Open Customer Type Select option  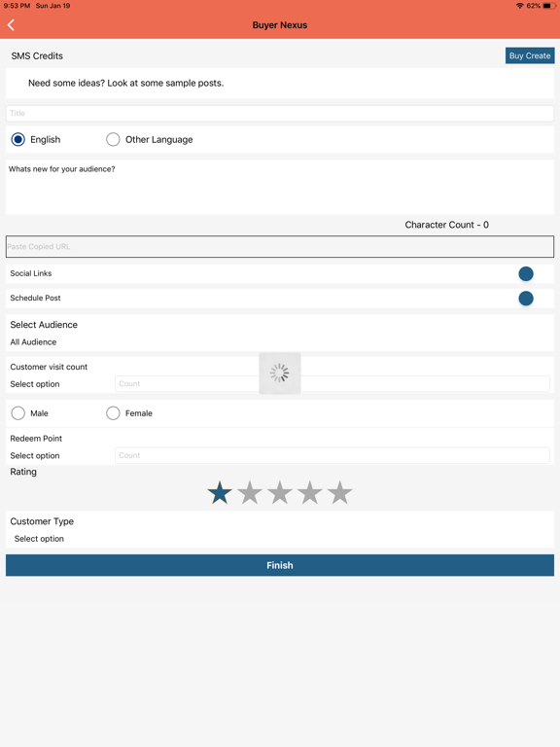coord(39,539)
